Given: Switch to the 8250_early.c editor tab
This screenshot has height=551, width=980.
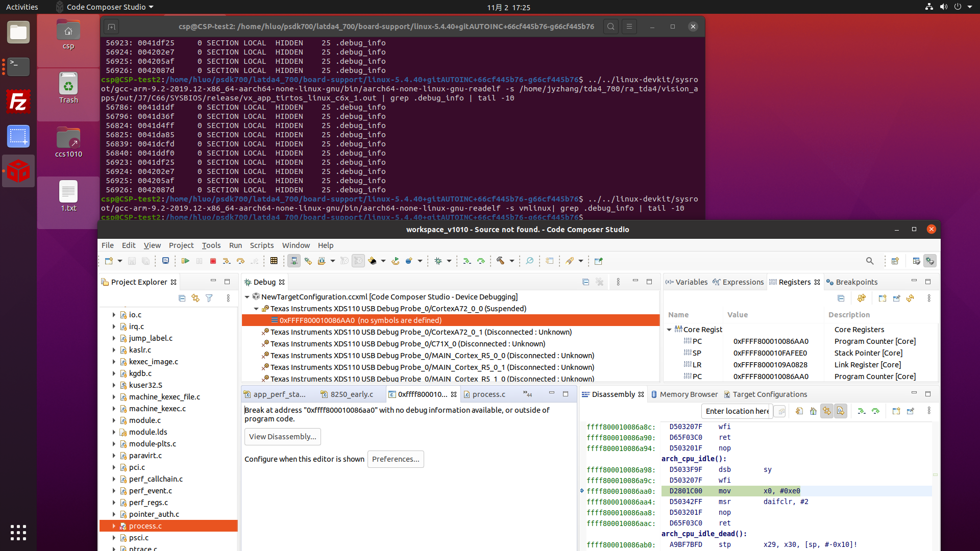Looking at the screenshot, I should pos(347,394).
